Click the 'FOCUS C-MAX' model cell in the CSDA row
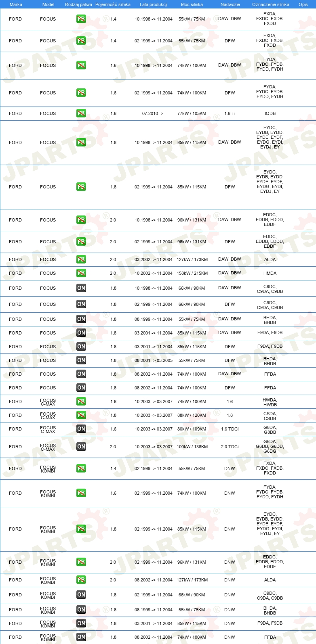The width and height of the screenshot is (316, 644). click(48, 416)
